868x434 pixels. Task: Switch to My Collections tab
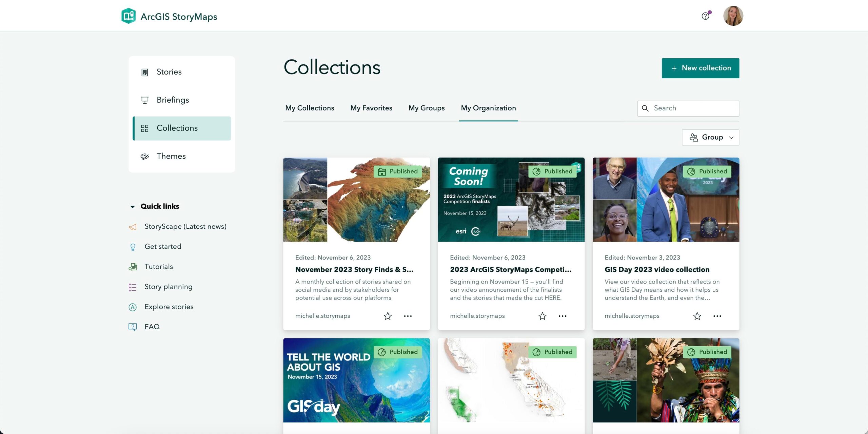click(x=310, y=108)
